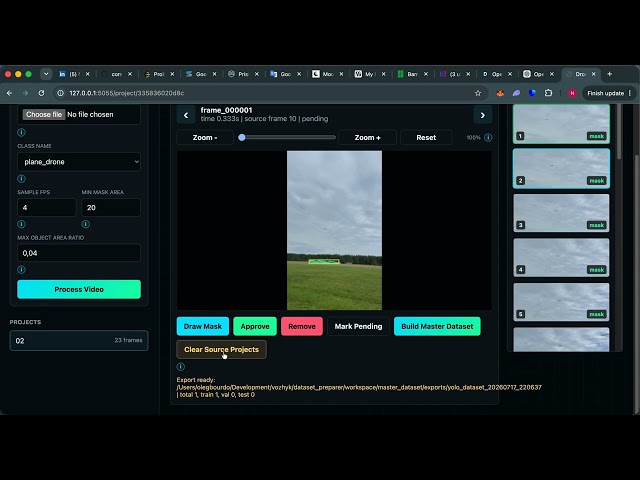Open project 02 with 23 frames
Viewport: 640px width, 480px height.
(x=79, y=340)
